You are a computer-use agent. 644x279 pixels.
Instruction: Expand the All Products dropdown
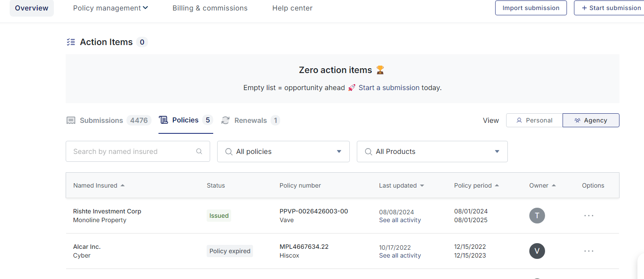432,152
